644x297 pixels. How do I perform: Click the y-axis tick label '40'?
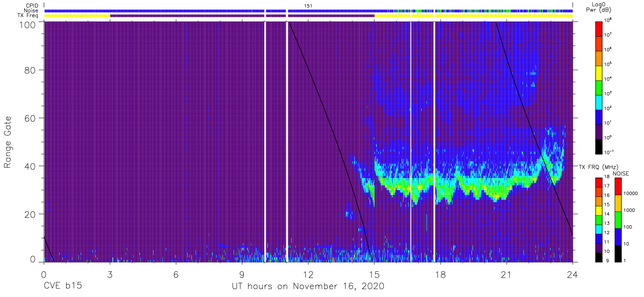30,166
